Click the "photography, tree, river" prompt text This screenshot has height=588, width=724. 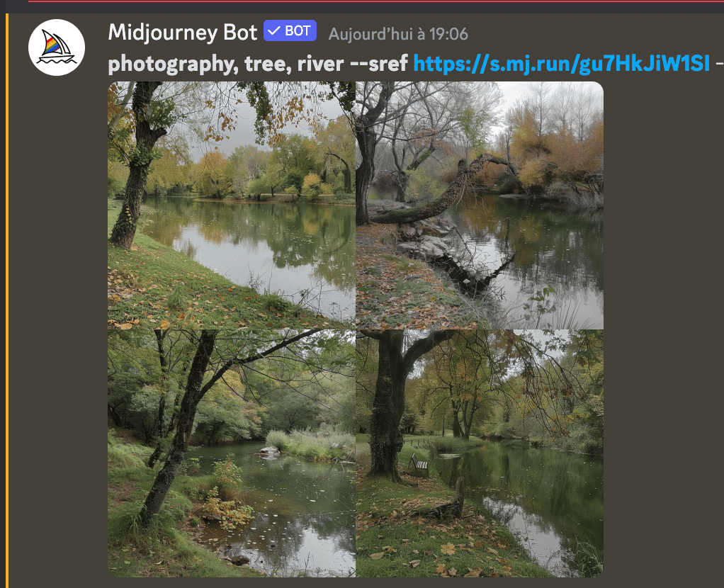226,64
